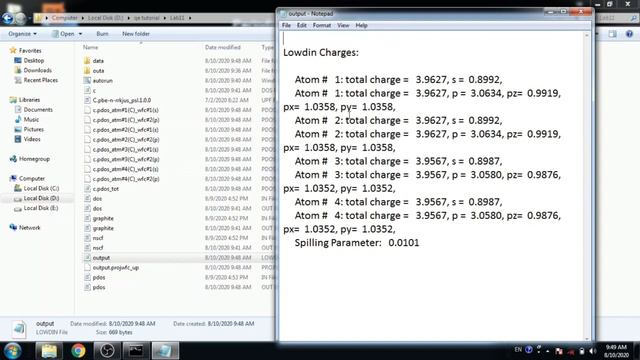Click Notepad vertical scrollbar up arrow
This screenshot has height=360, width=640.
click(x=587, y=36)
